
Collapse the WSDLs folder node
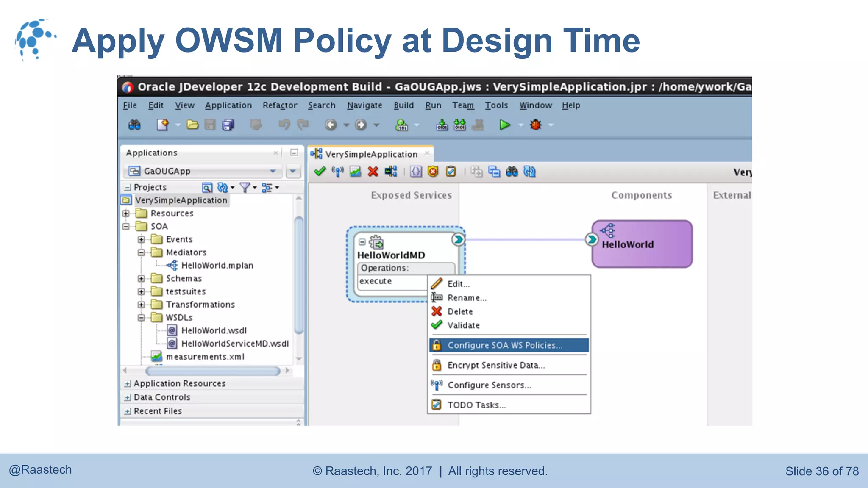[141, 318]
